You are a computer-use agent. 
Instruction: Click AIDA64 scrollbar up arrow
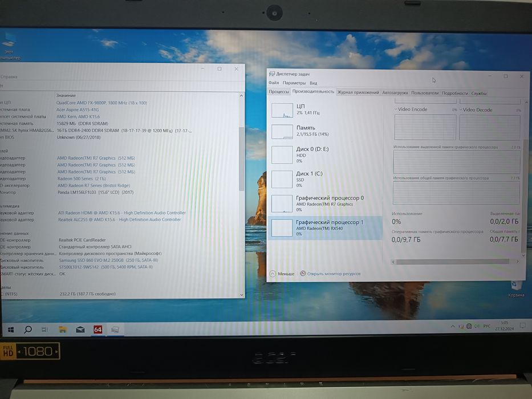[241, 96]
